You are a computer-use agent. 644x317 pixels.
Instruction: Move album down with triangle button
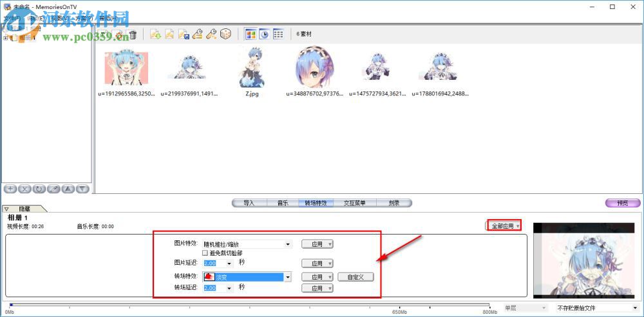82,189
